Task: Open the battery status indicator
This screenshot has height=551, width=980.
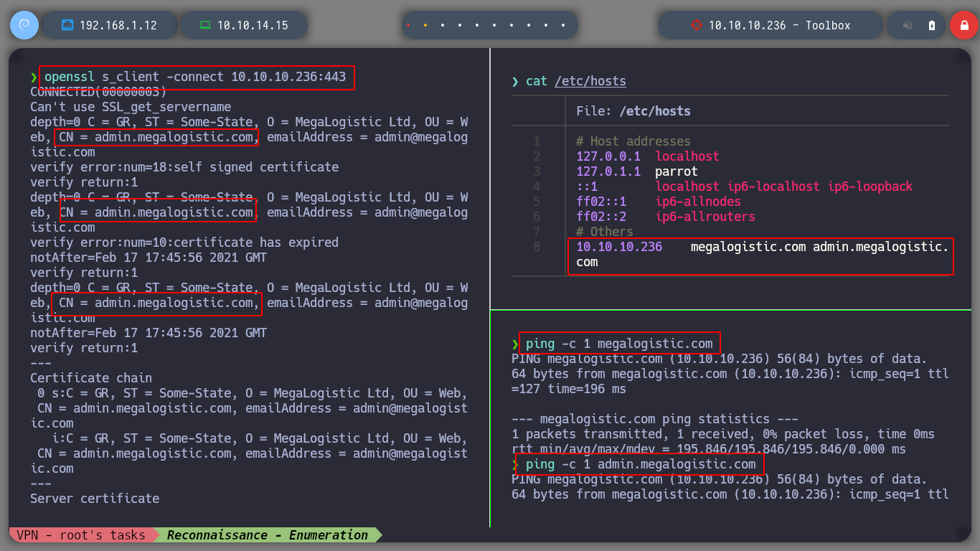Action: click(x=932, y=25)
